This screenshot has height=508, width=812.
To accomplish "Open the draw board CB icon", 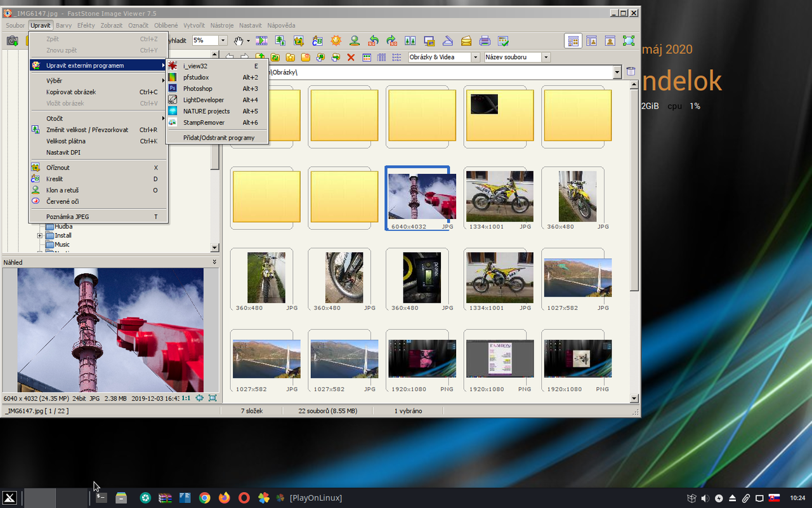I will point(317,41).
